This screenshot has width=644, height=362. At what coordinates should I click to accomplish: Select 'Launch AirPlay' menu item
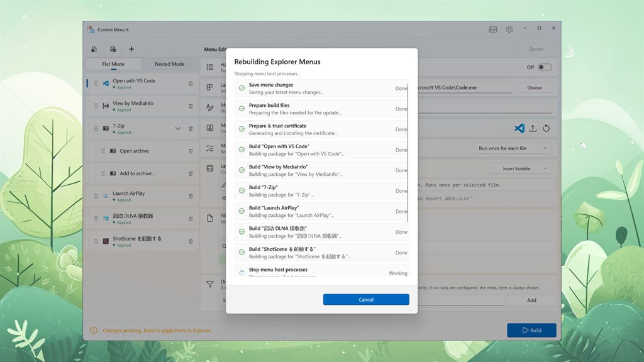[x=142, y=196]
